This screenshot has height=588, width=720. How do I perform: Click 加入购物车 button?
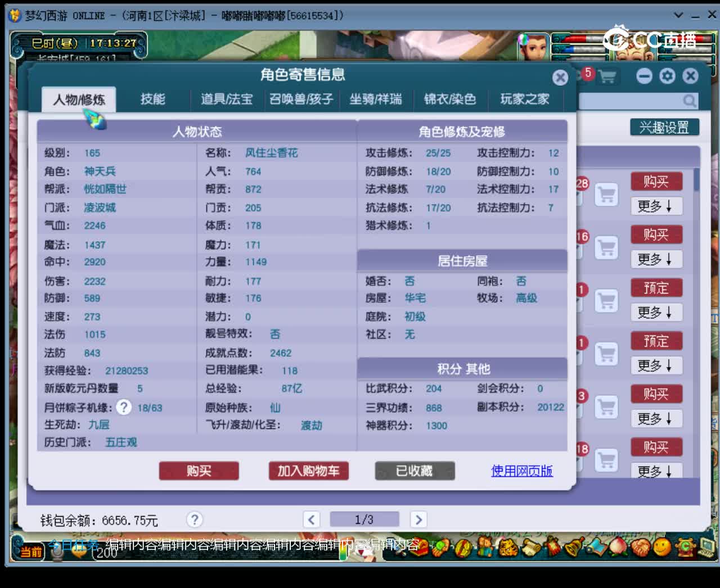pos(308,471)
